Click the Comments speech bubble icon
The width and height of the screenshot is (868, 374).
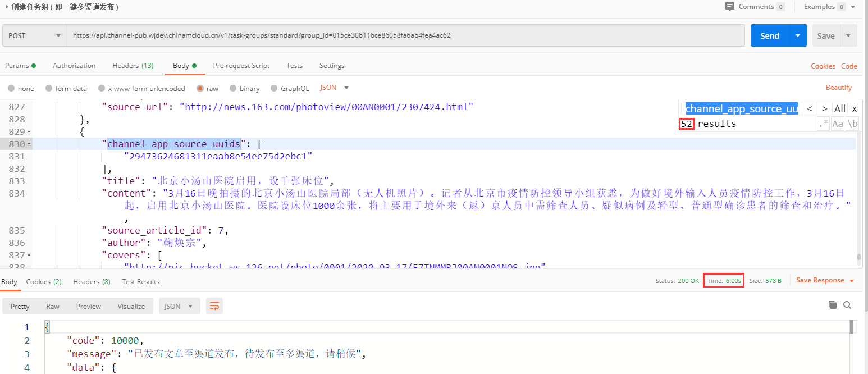pyautogui.click(x=730, y=7)
